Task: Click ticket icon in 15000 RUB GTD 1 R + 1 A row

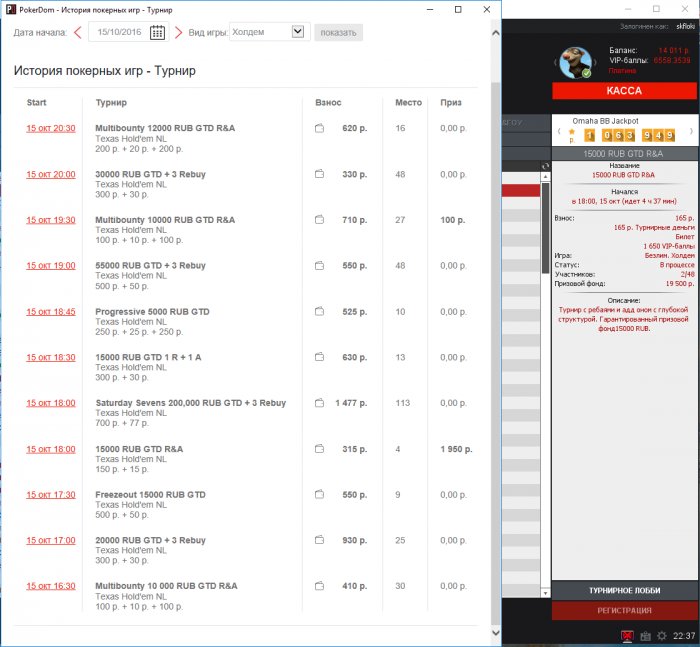Action: point(319,357)
